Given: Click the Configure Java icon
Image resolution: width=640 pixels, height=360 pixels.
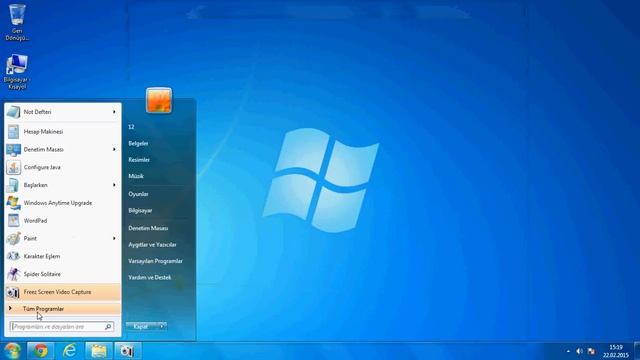Looking at the screenshot, I should pyautogui.click(x=13, y=167).
